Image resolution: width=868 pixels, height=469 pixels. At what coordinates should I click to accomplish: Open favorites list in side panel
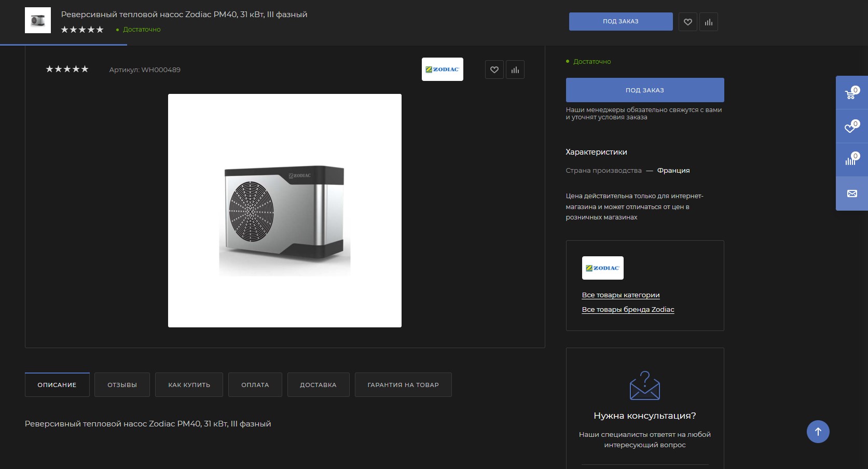851,127
